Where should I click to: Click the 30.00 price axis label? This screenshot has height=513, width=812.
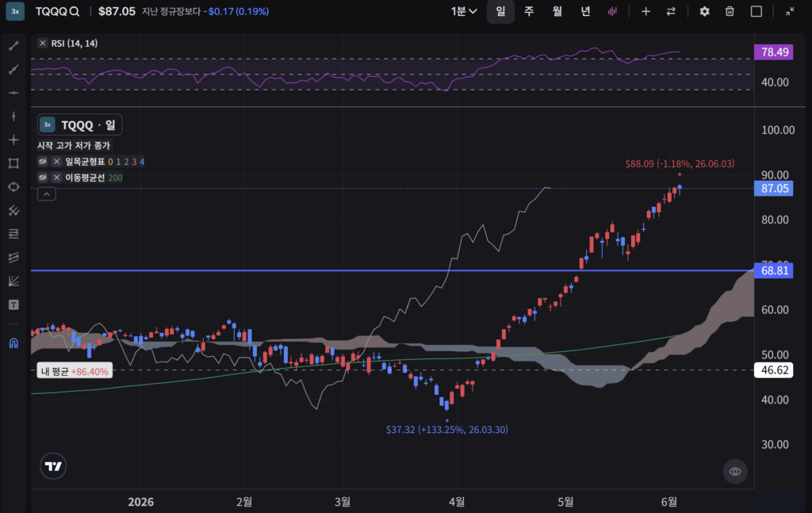775,445
